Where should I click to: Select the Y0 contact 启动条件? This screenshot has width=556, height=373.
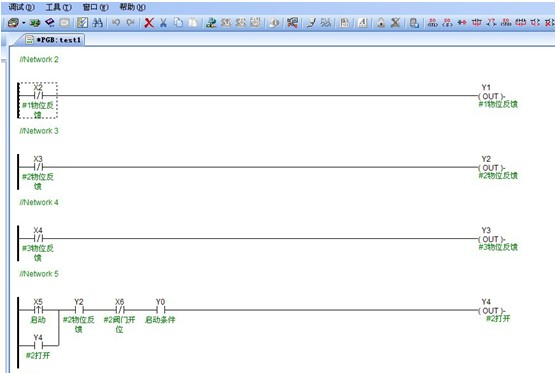tap(160, 311)
